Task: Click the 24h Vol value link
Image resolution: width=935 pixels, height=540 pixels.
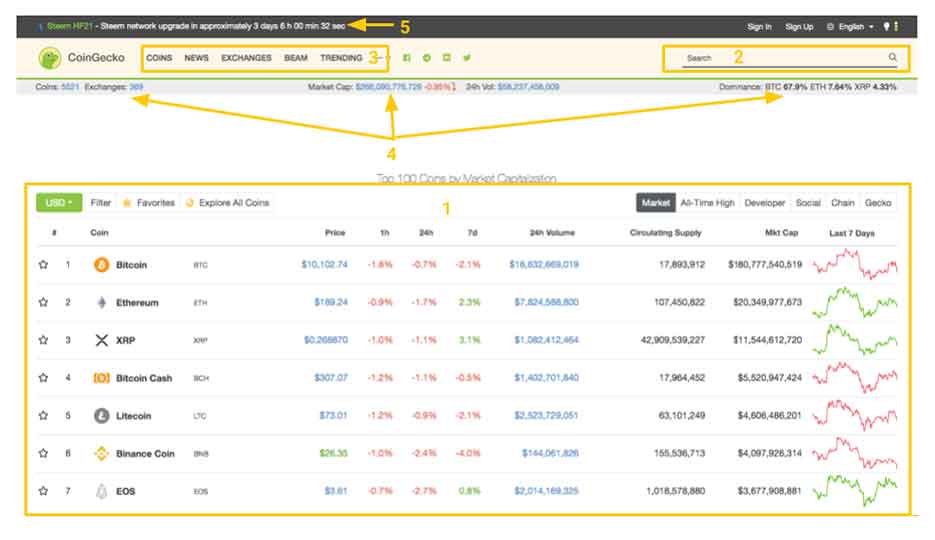Action: [528, 87]
